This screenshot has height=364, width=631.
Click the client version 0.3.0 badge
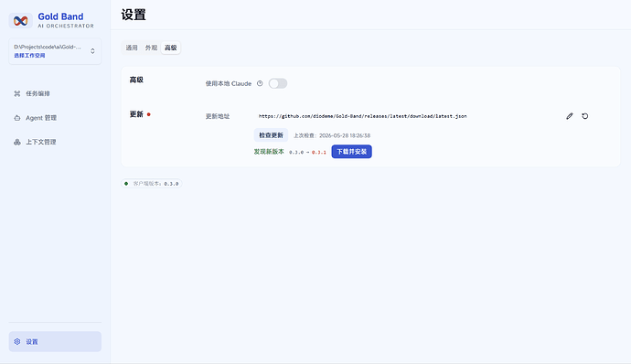(151, 184)
